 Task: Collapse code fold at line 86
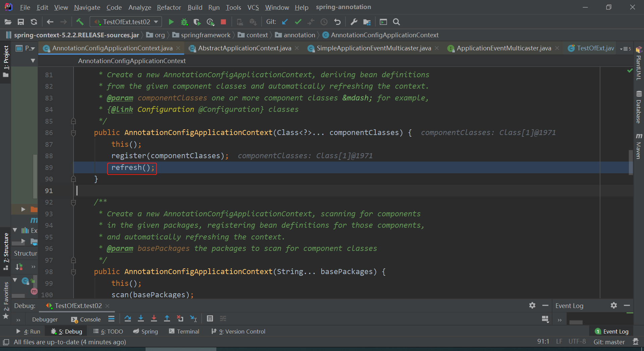[73, 133]
